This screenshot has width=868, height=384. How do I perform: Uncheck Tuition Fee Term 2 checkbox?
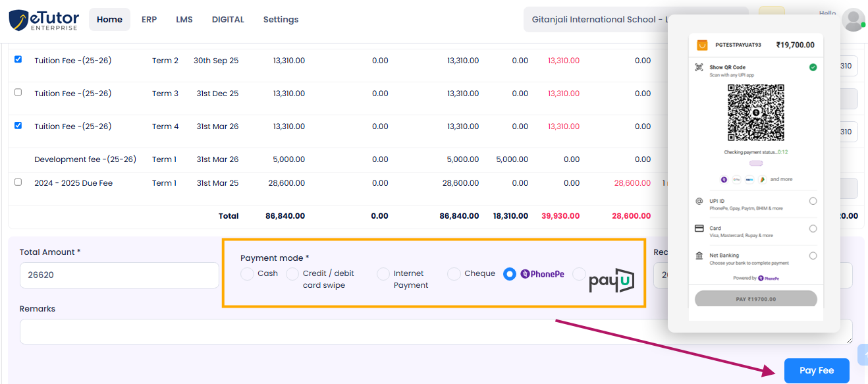pyautogui.click(x=18, y=59)
